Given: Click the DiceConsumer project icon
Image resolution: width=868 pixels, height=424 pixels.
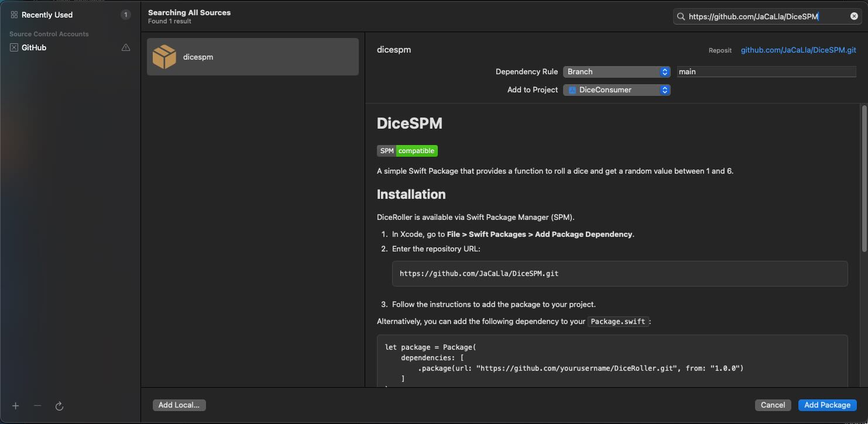Looking at the screenshot, I should coord(572,90).
